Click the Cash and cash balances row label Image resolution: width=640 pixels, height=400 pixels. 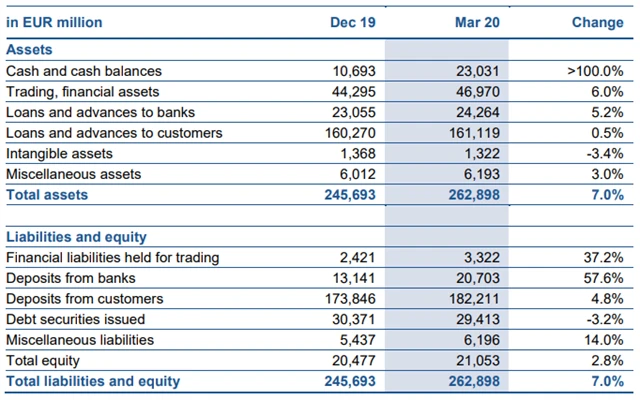[x=83, y=71]
